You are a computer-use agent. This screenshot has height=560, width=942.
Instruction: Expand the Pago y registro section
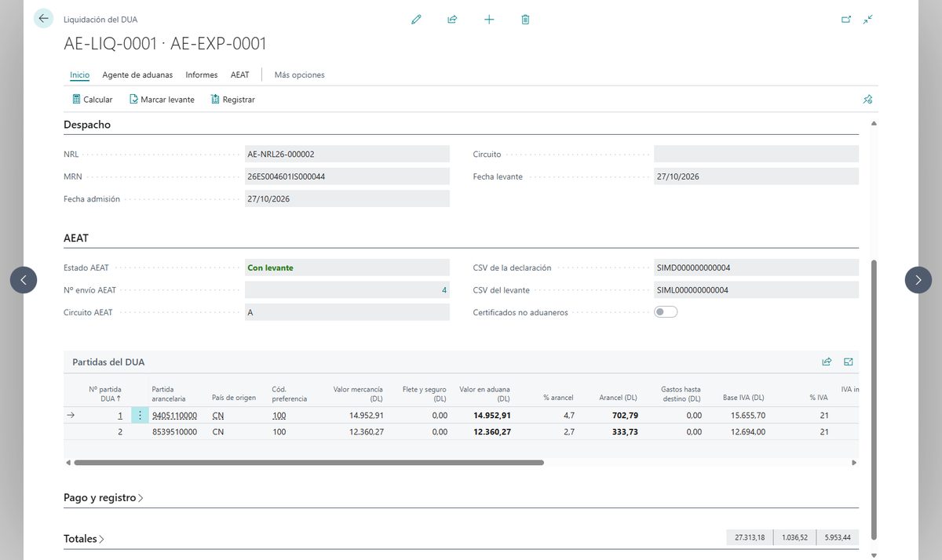(x=104, y=498)
